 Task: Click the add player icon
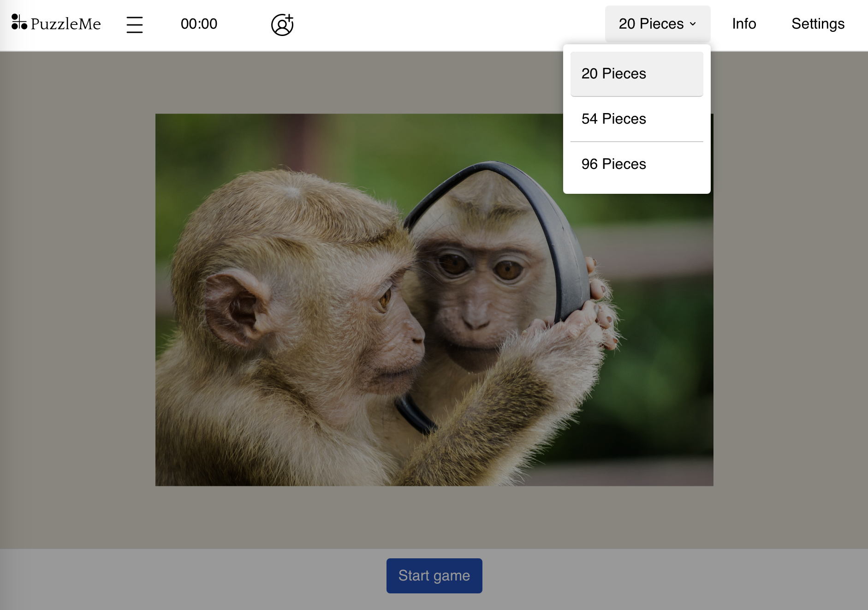pyautogui.click(x=282, y=24)
